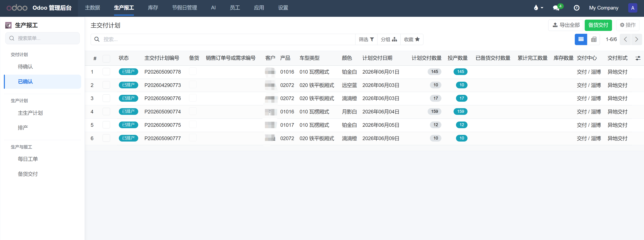
Task: Open the activities clock icon
Action: [x=576, y=8]
